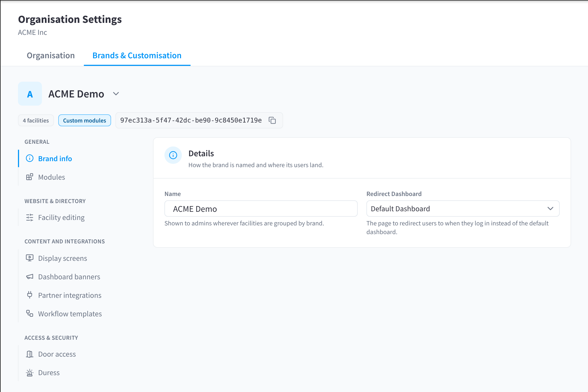This screenshot has height=392, width=588.
Task: Expand the ACME Demo brand selector chevron
Action: 116,94
